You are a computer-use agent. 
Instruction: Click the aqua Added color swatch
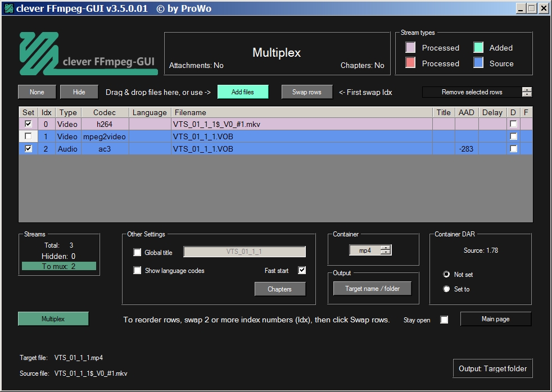[478, 48]
